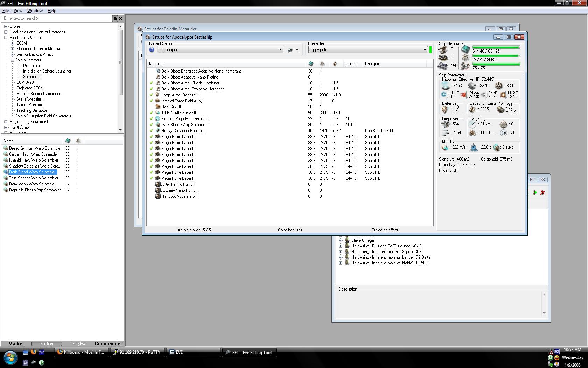The width and height of the screenshot is (588, 368).
Task: Click the 100MN Afterburner II module icon
Action: [x=158, y=113]
